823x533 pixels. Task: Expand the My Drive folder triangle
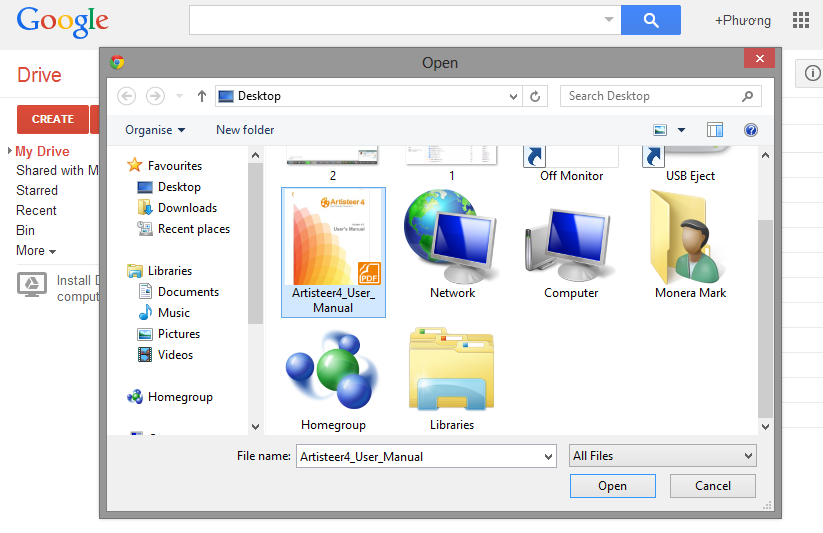pos(10,151)
